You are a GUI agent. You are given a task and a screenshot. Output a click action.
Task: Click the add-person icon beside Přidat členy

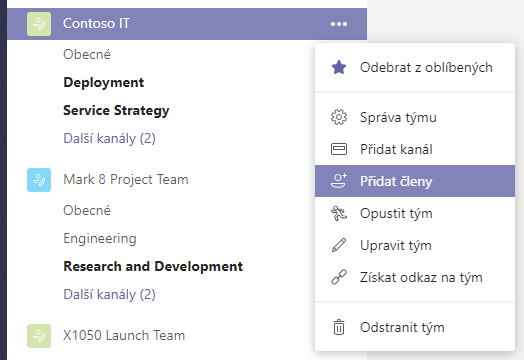pyautogui.click(x=339, y=181)
